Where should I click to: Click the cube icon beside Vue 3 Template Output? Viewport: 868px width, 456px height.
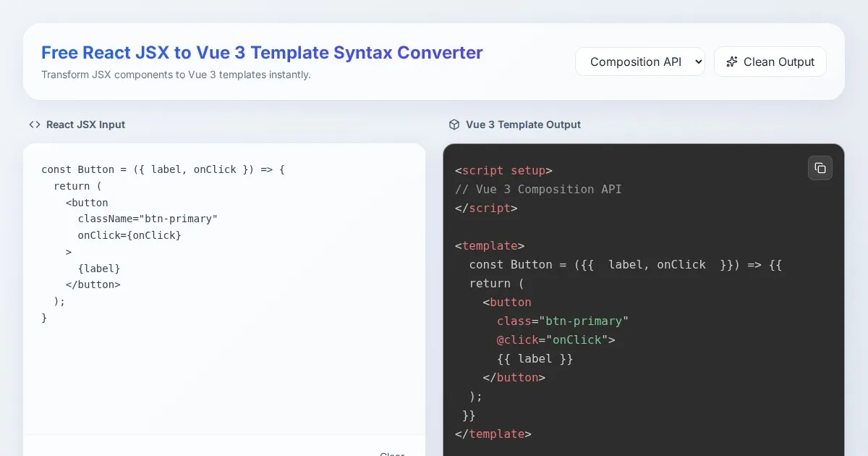point(454,124)
